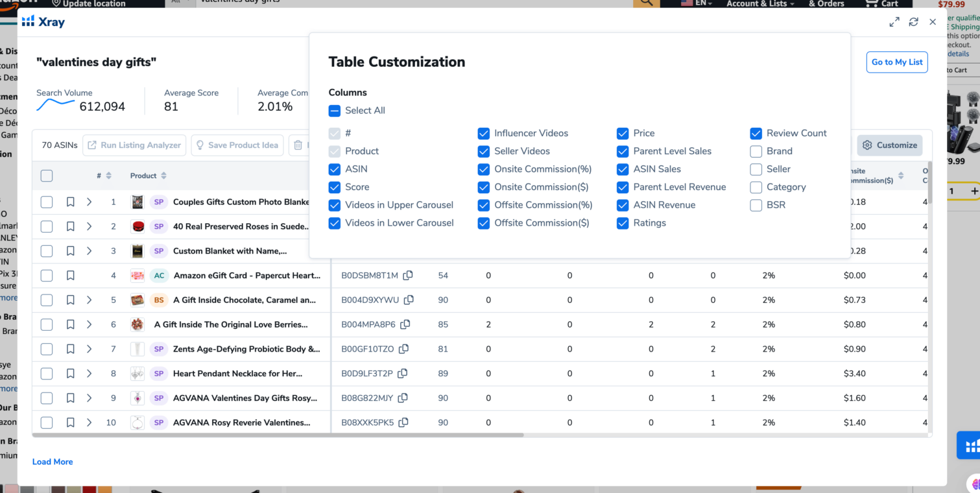Viewport: 980px width, 493px height.
Task: Uncheck the Influencer Videos column
Action: click(483, 133)
